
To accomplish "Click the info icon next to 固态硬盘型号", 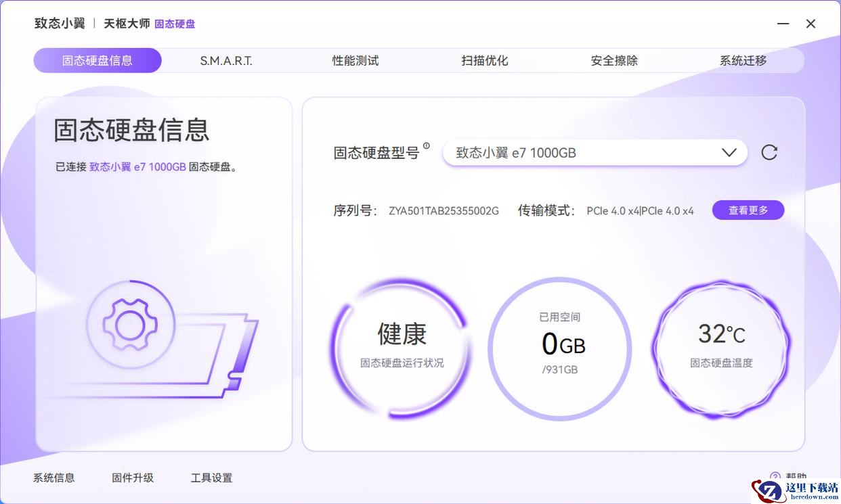I will pyautogui.click(x=426, y=145).
